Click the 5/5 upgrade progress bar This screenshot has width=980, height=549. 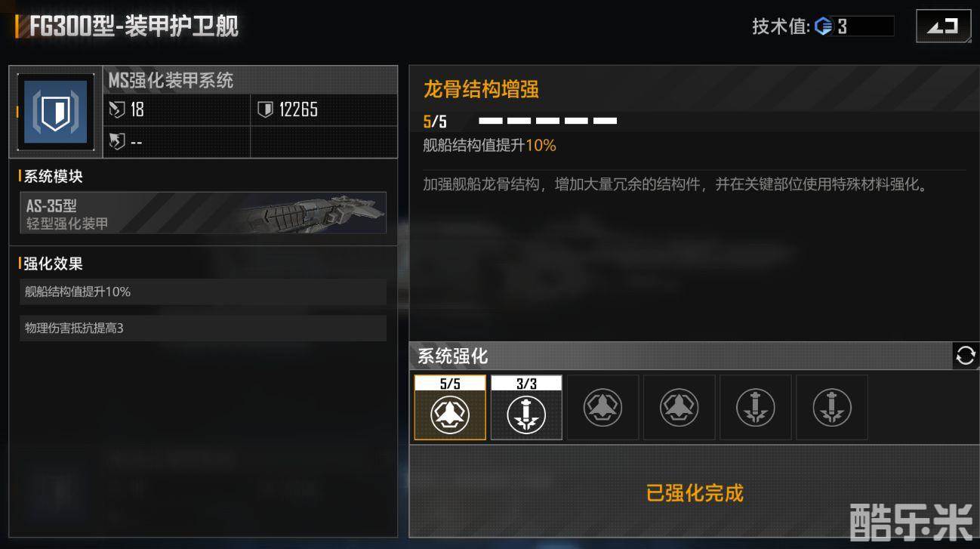coord(548,121)
